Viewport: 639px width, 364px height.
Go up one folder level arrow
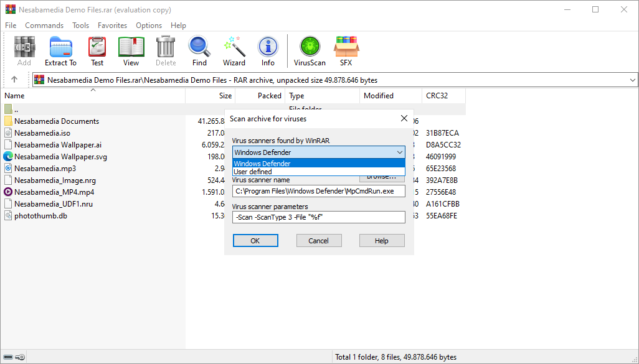[14, 80]
